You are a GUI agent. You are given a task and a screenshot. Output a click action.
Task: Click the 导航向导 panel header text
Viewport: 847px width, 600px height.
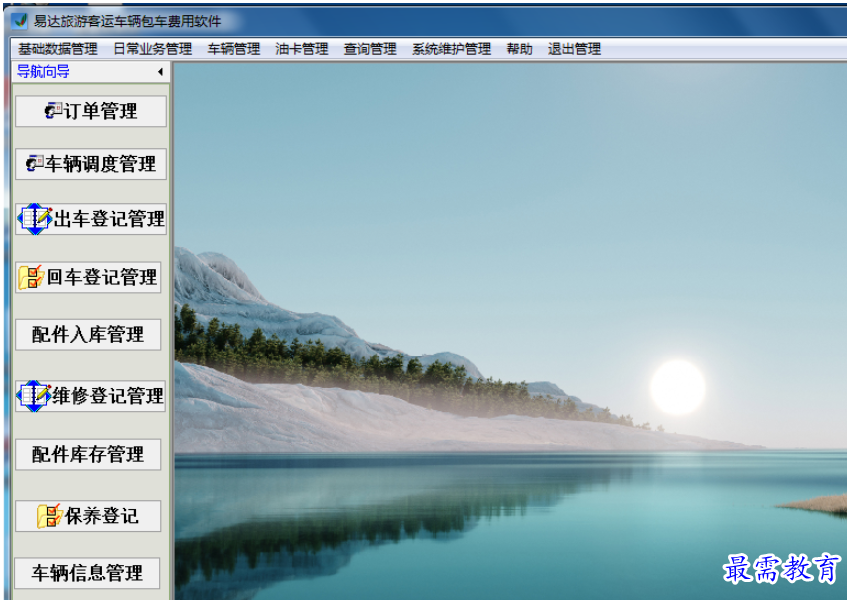[x=43, y=71]
